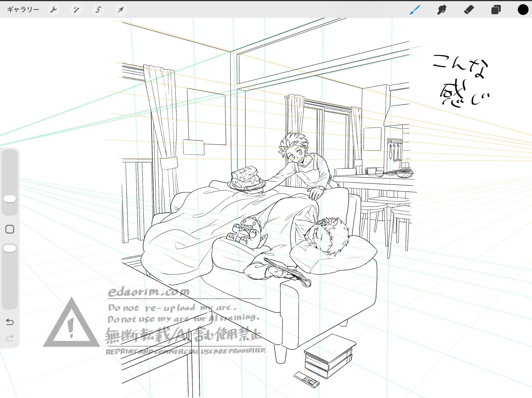Tap the pancake plate on the canvas
The height and width of the screenshot is (398, 532).
[x=246, y=180]
